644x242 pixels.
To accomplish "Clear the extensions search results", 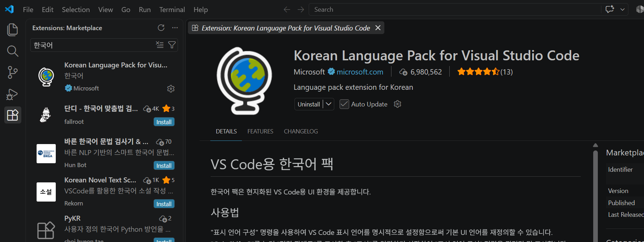I will click(160, 45).
